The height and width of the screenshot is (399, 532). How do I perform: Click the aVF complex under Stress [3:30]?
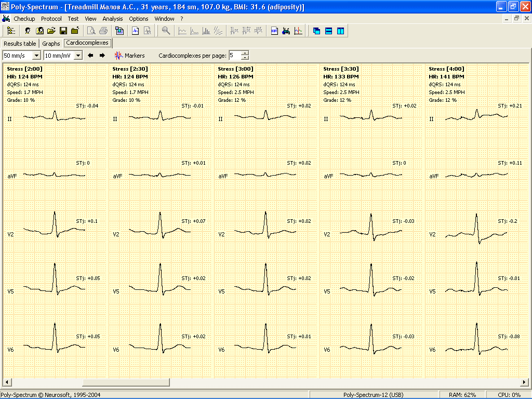click(x=371, y=175)
